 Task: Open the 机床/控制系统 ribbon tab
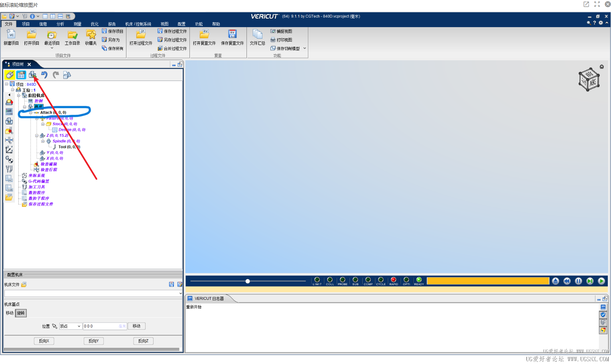tap(138, 24)
